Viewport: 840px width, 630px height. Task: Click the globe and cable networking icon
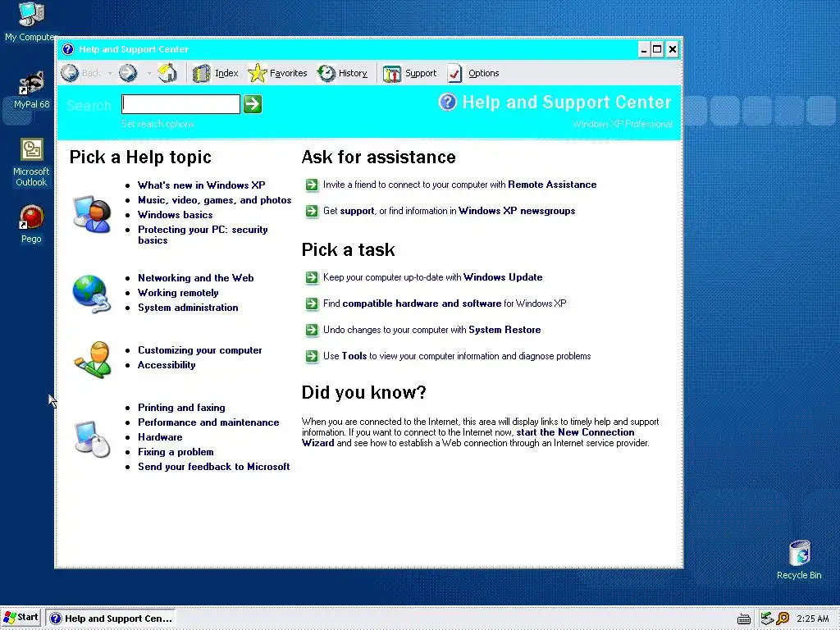click(92, 293)
